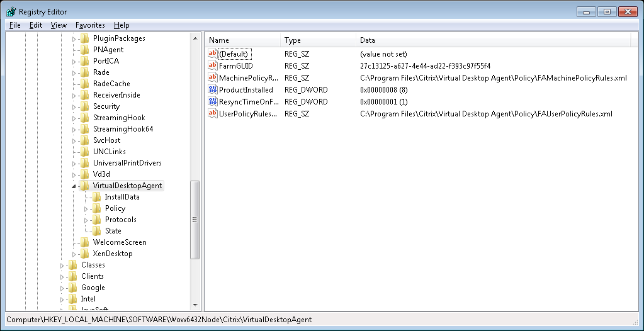644x331 pixels.
Task: Click the FAMachinePolicyRules.xml path data
Action: click(x=494, y=77)
